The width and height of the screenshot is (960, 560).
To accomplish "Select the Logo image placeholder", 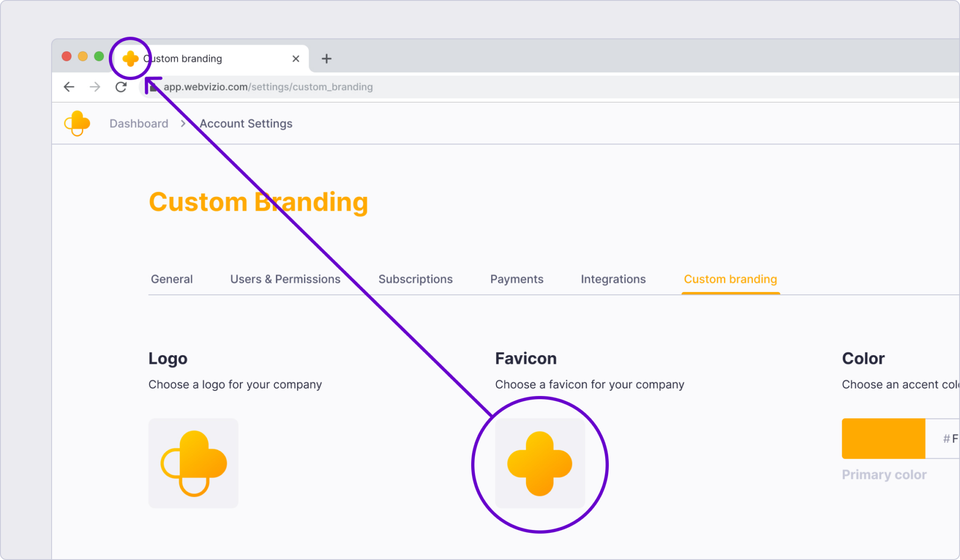I will (x=193, y=463).
